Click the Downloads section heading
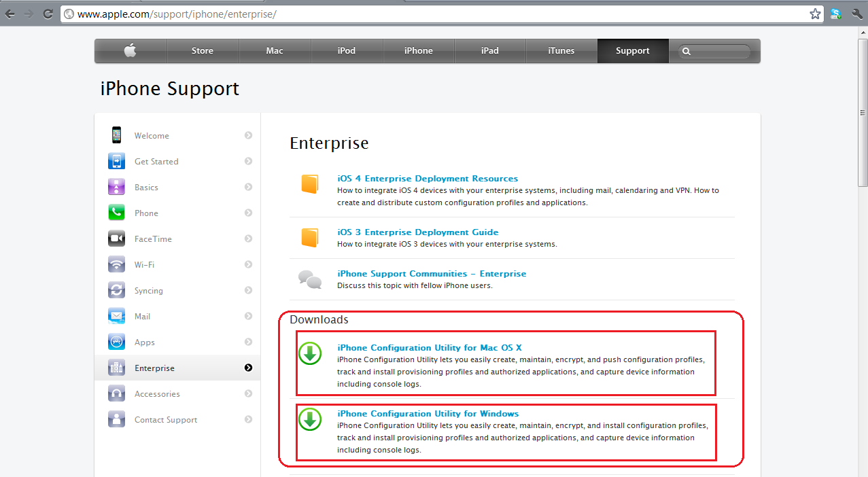 coord(319,319)
